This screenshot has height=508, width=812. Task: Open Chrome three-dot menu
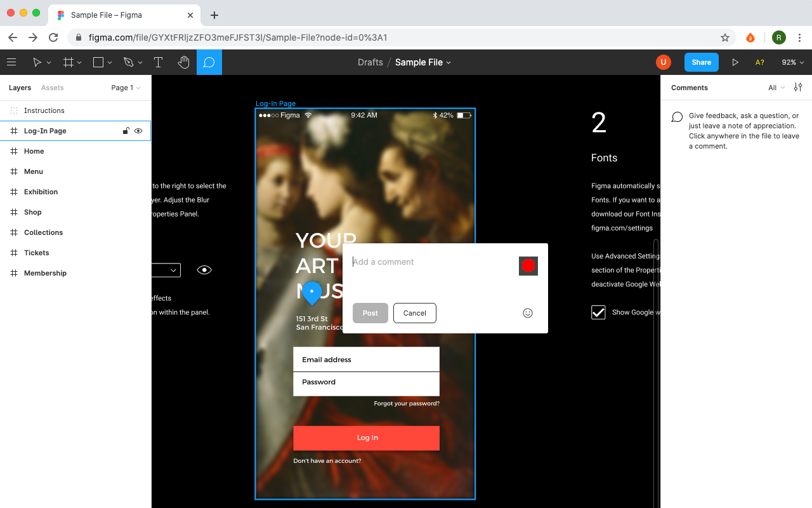[x=800, y=37]
